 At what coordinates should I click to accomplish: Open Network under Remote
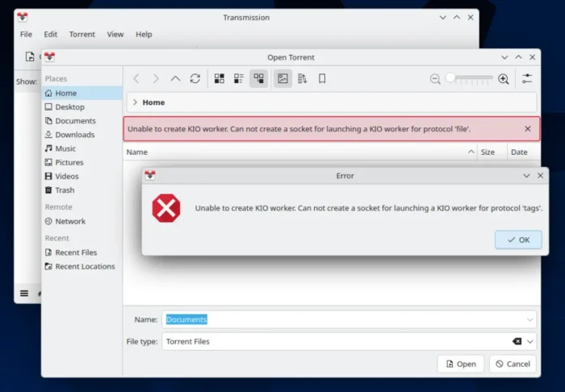[82, 221]
